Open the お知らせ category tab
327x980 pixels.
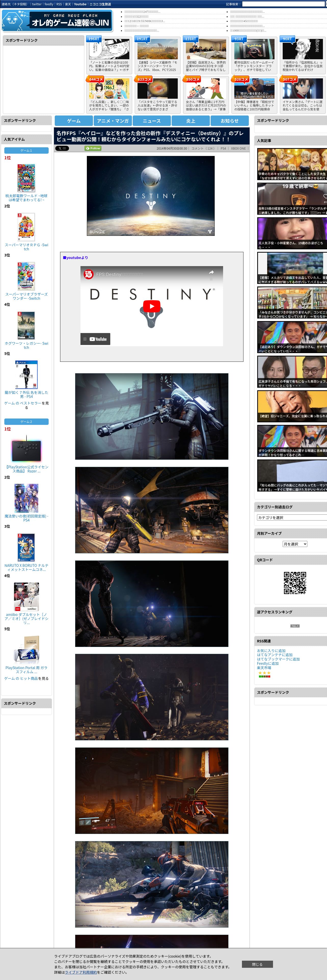[229, 121]
